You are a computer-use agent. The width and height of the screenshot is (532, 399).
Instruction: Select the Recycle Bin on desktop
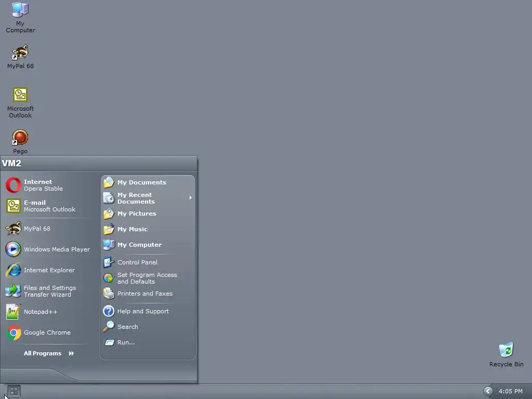tap(506, 355)
